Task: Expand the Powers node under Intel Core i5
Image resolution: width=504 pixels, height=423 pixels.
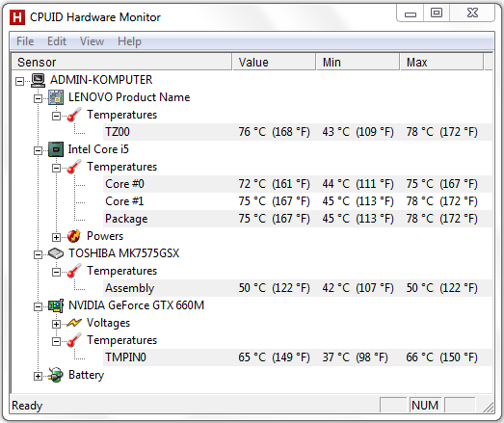Action: click(x=56, y=237)
